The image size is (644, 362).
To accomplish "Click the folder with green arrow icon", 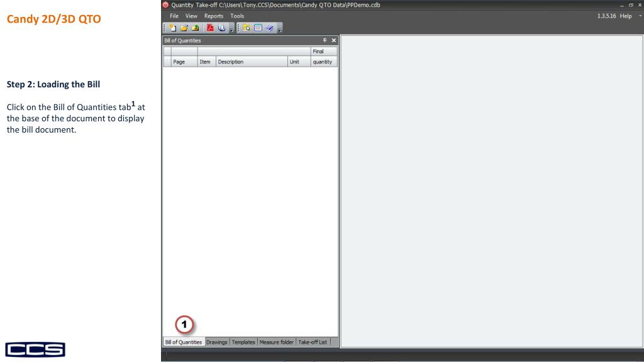I will point(195,28).
